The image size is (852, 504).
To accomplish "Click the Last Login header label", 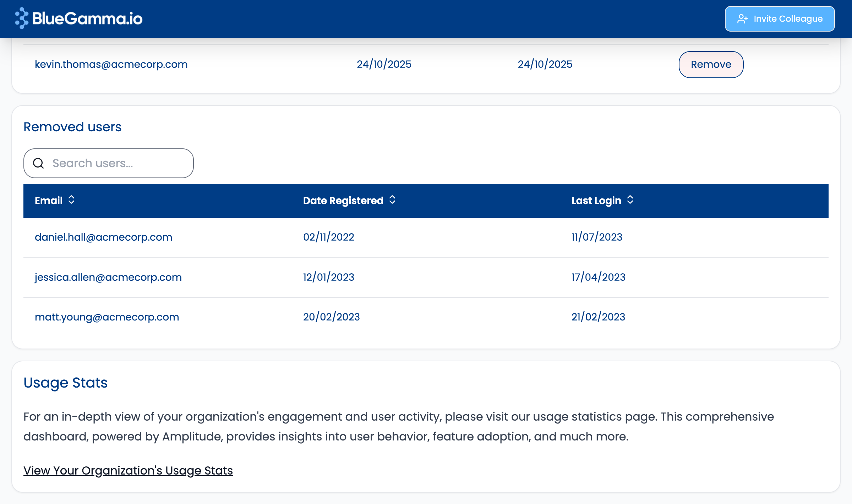I will coord(596,201).
